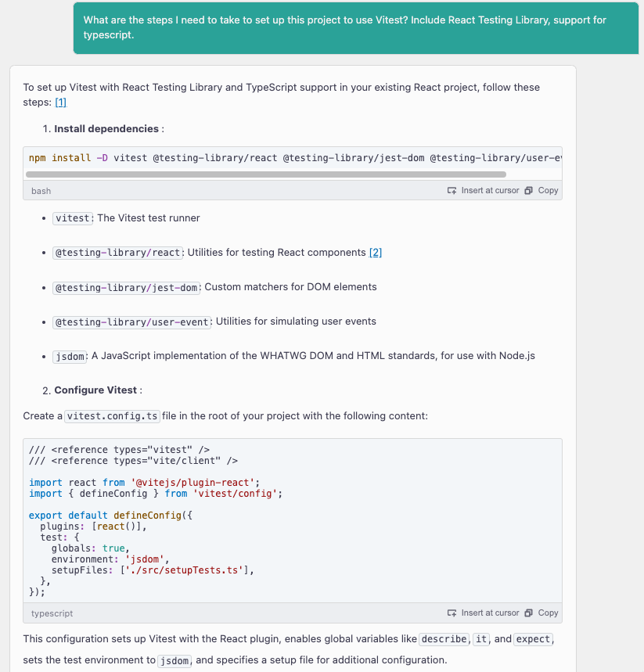This screenshot has height=672, width=644.
Task: Select the vitest.config.ts filename chip
Action: (112, 415)
